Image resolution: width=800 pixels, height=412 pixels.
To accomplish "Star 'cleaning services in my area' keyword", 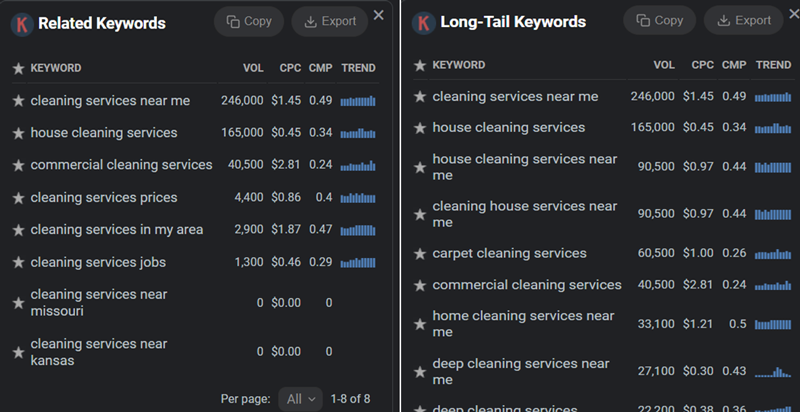I will click(x=17, y=230).
